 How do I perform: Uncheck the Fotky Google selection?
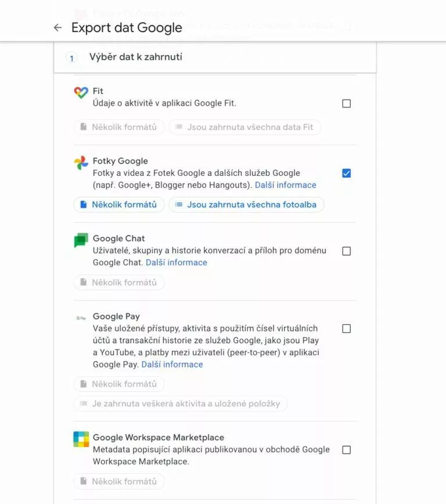346,172
